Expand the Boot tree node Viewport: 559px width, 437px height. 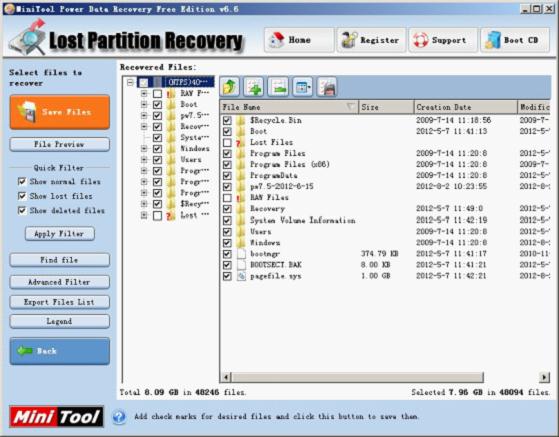(x=144, y=105)
